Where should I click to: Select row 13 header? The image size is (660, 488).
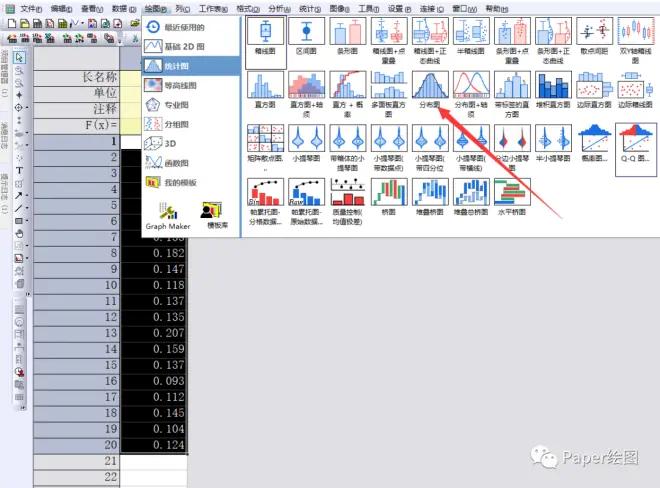[77, 333]
